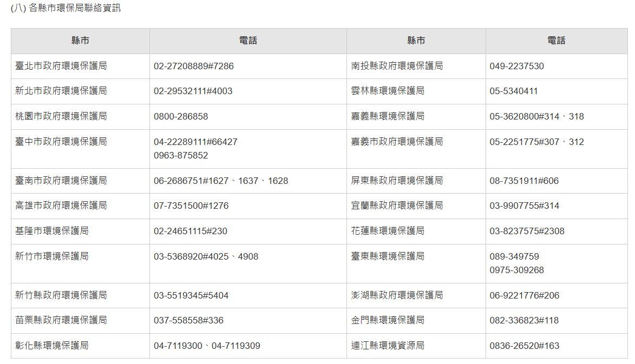Viewport: 635px width, 364px height.
Task: Select mobile number 0975-309268
Action: (x=517, y=270)
